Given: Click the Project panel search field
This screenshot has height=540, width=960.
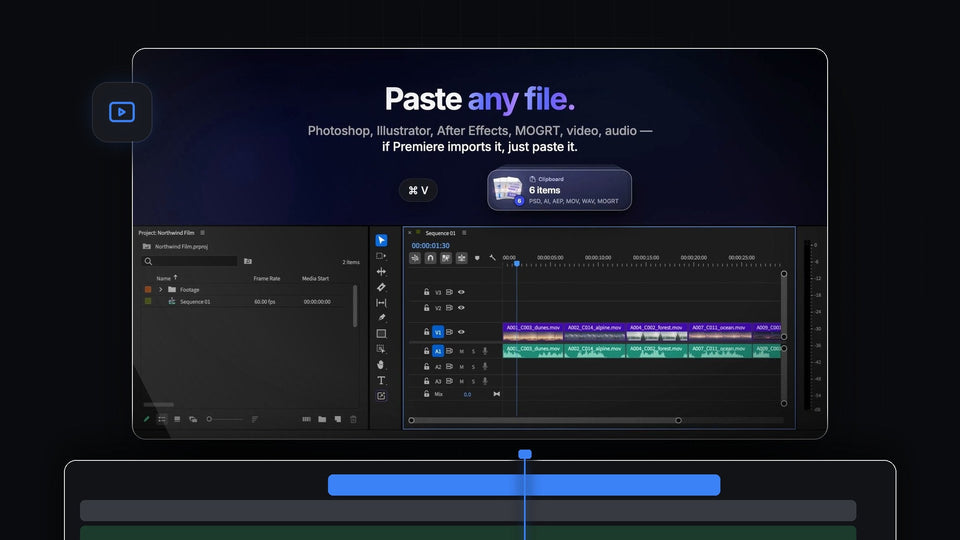Looking at the screenshot, I should coord(190,261).
